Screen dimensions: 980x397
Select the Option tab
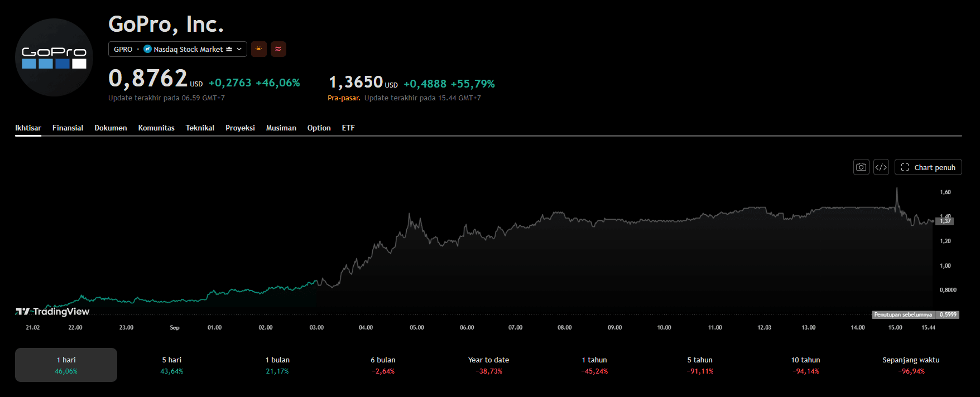click(x=319, y=128)
